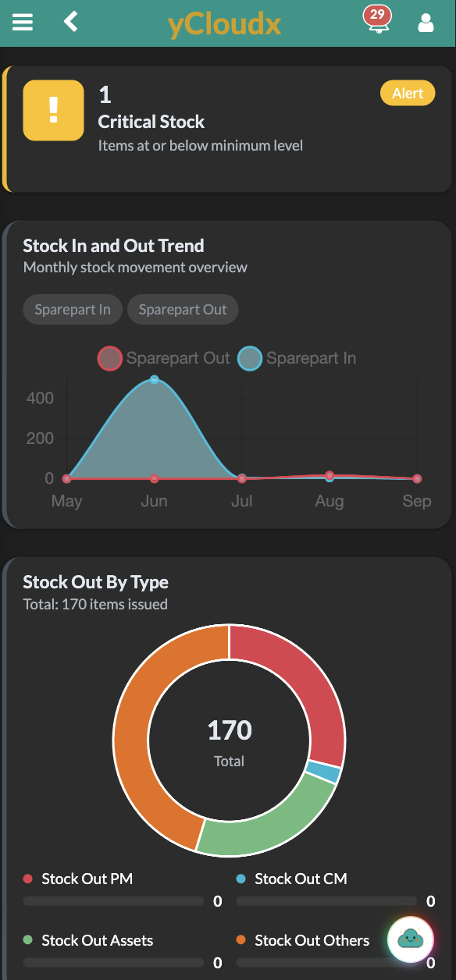Click the Stock Out By Type title
This screenshot has height=980, width=456.
[x=95, y=582]
